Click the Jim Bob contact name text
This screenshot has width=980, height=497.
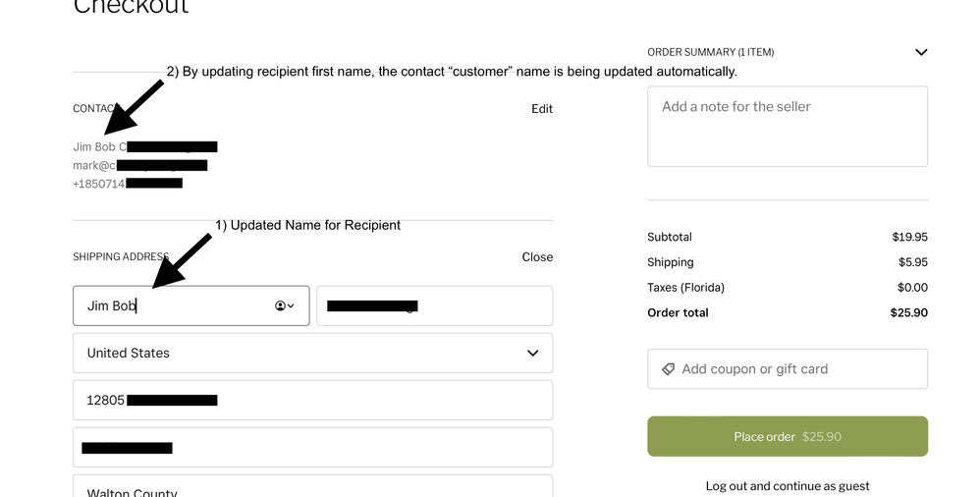pyautogui.click(x=95, y=147)
